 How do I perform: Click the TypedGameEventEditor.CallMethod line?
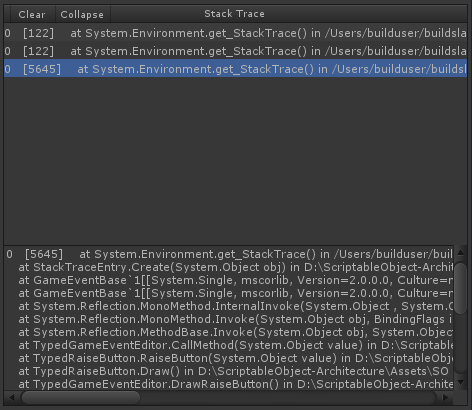(235, 345)
